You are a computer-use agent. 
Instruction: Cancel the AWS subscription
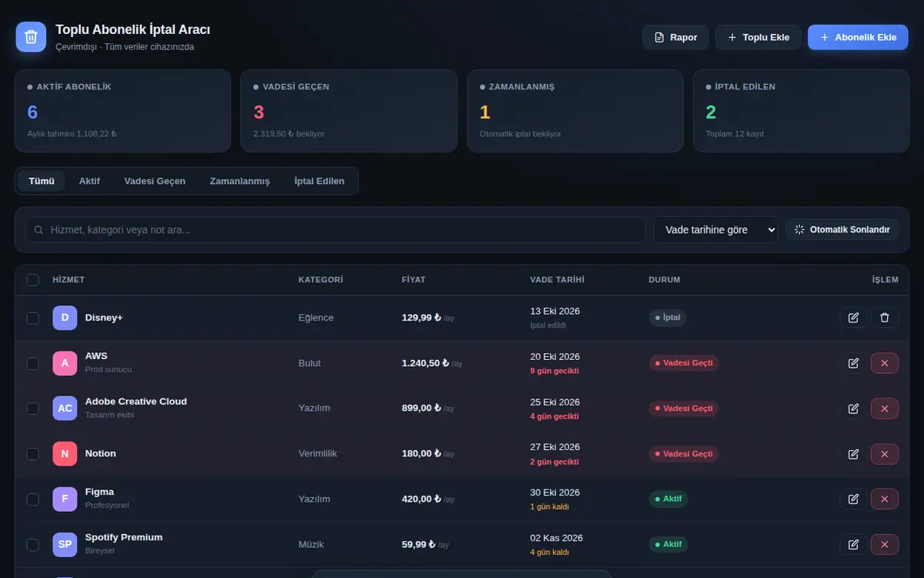[885, 363]
